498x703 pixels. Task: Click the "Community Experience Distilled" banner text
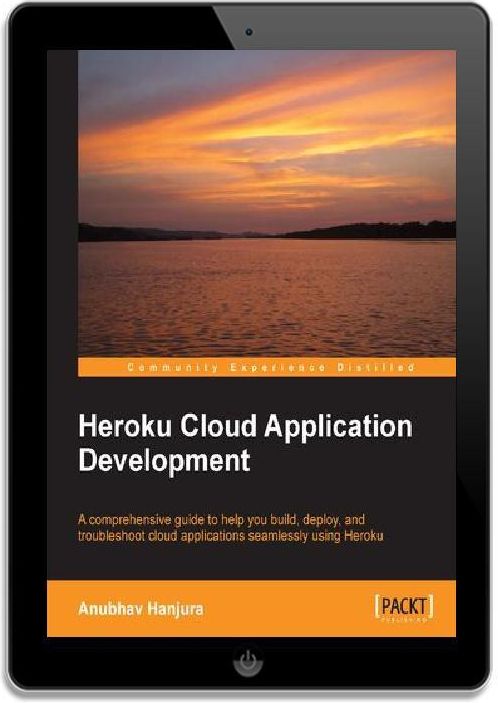[x=271, y=368]
